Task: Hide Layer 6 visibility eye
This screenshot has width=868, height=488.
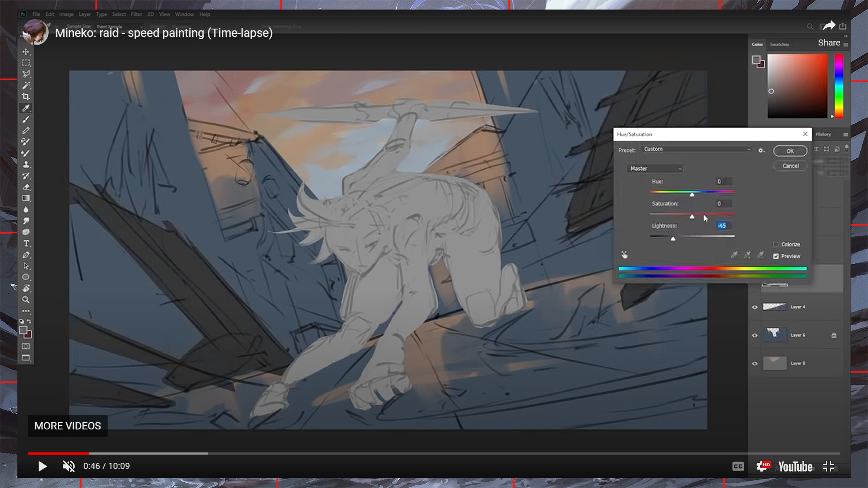Action: coord(755,335)
